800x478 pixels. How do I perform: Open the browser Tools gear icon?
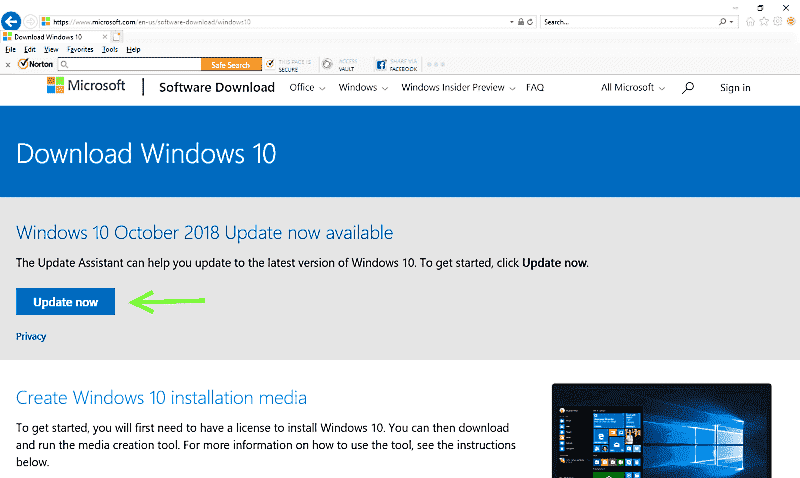(778, 21)
